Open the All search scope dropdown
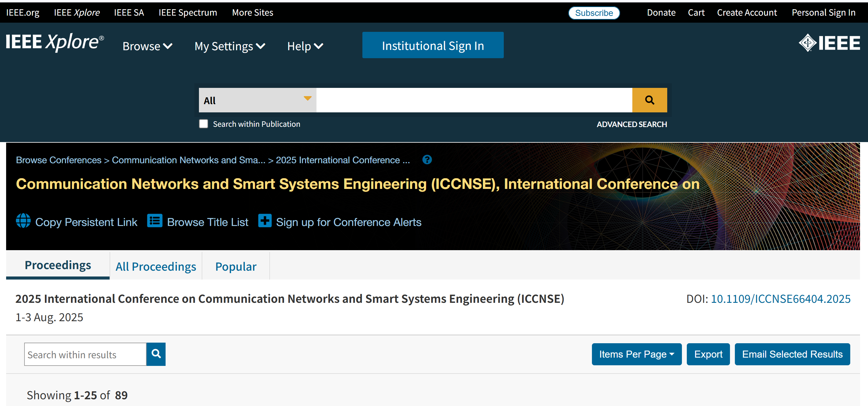The height and width of the screenshot is (406, 868). pos(257,100)
